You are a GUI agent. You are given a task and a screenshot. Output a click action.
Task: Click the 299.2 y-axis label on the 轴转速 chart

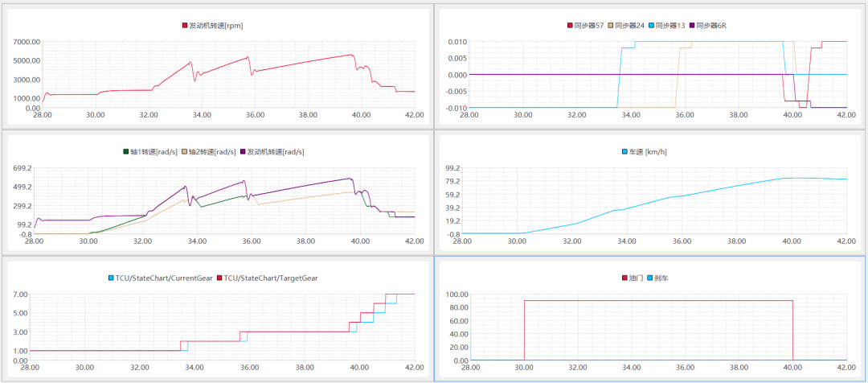click(23, 206)
